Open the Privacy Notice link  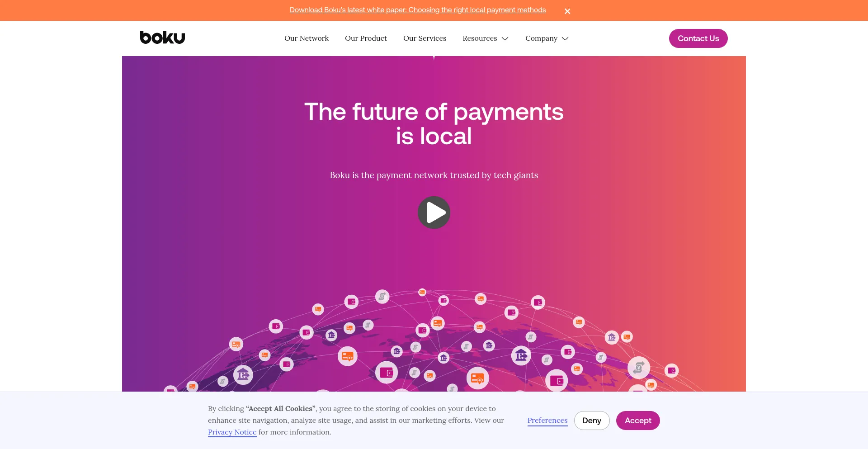pyautogui.click(x=232, y=432)
